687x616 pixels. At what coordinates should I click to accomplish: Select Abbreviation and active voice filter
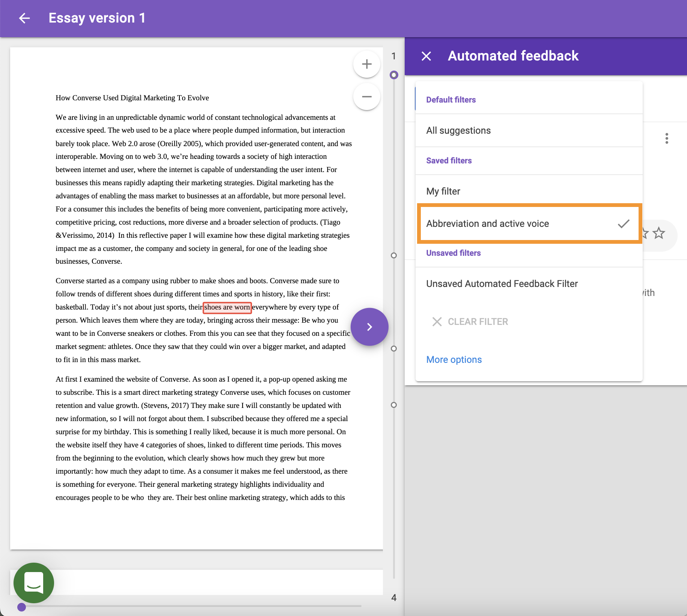(x=529, y=224)
